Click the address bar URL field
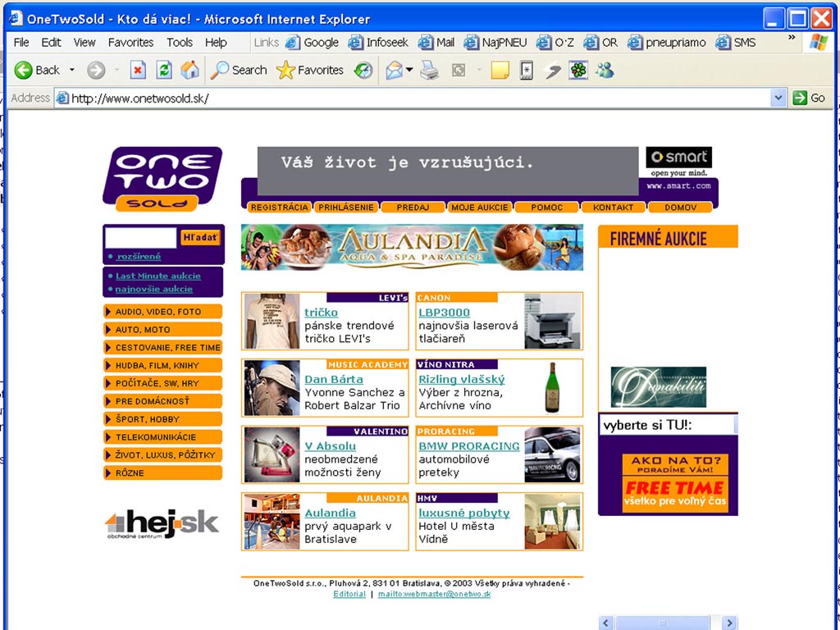 413,98
